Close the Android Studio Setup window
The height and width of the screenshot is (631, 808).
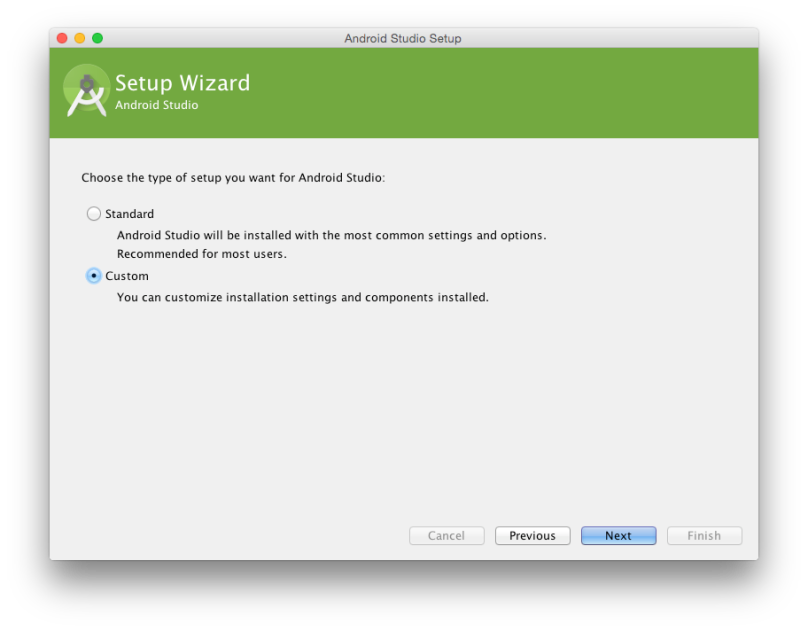tap(62, 38)
